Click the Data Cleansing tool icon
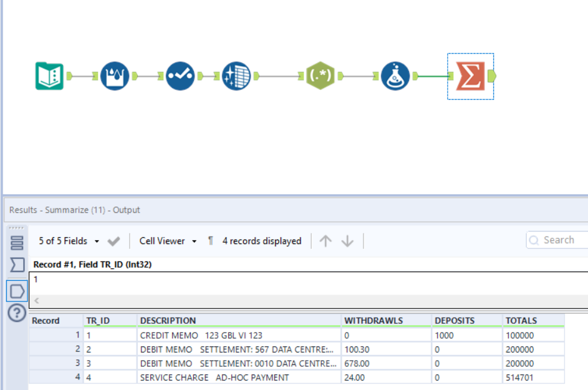588x390 pixels. click(x=115, y=75)
